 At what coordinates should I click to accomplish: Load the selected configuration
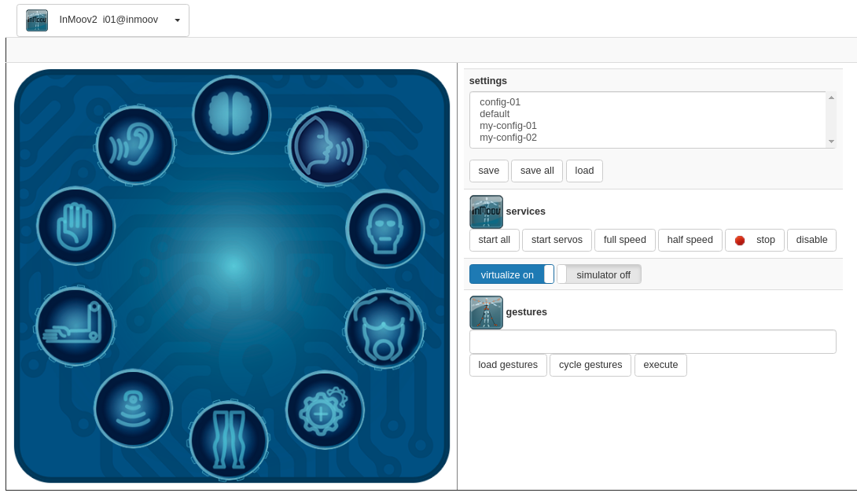[584, 171]
